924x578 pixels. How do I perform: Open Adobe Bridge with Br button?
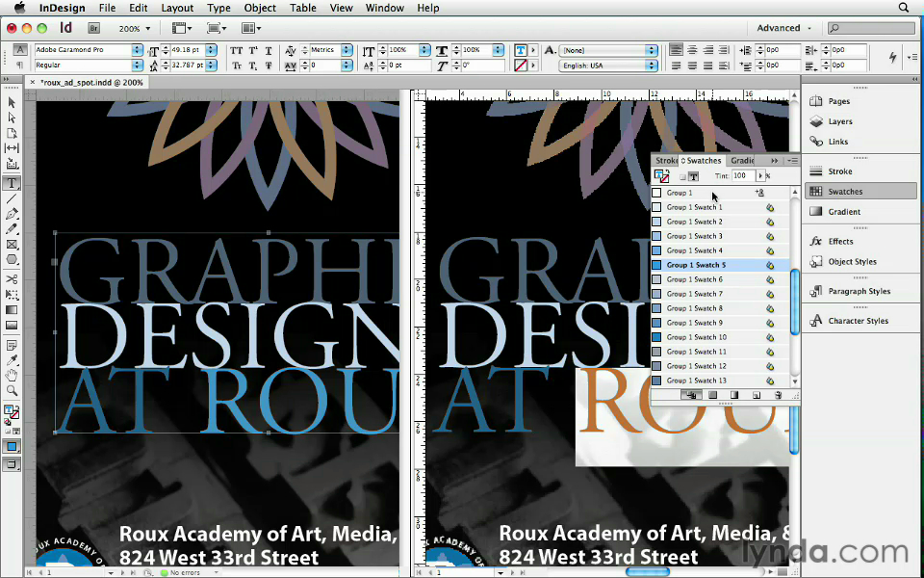coord(93,28)
